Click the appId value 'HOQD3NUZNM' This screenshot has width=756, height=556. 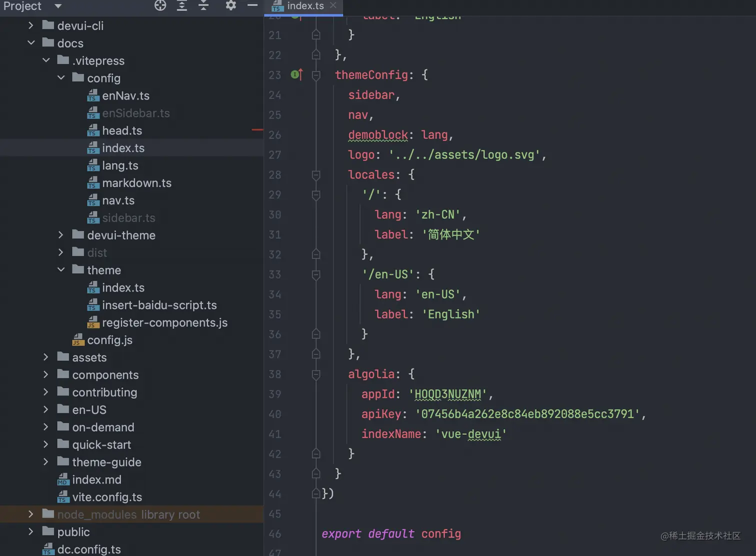pos(447,394)
